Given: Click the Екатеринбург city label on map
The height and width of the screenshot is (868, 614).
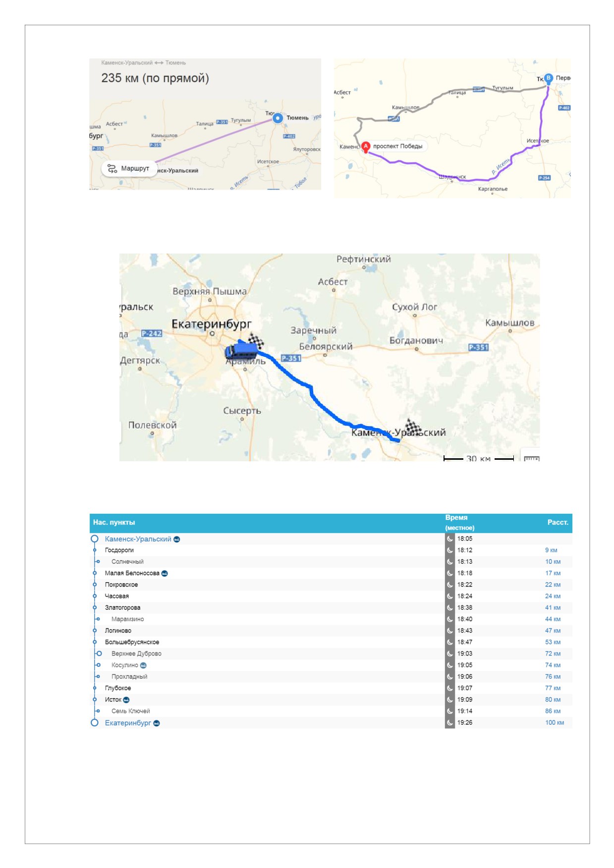Looking at the screenshot, I should 212,324.
